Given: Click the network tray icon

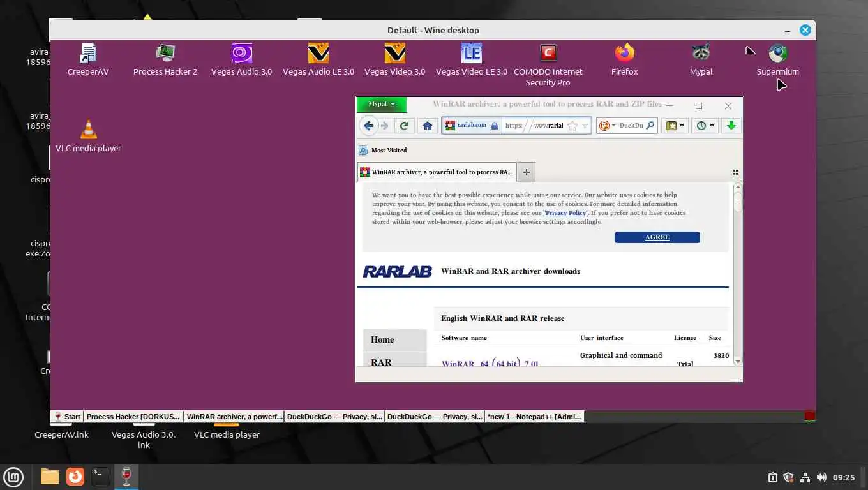Looking at the screenshot, I should tap(805, 477).
